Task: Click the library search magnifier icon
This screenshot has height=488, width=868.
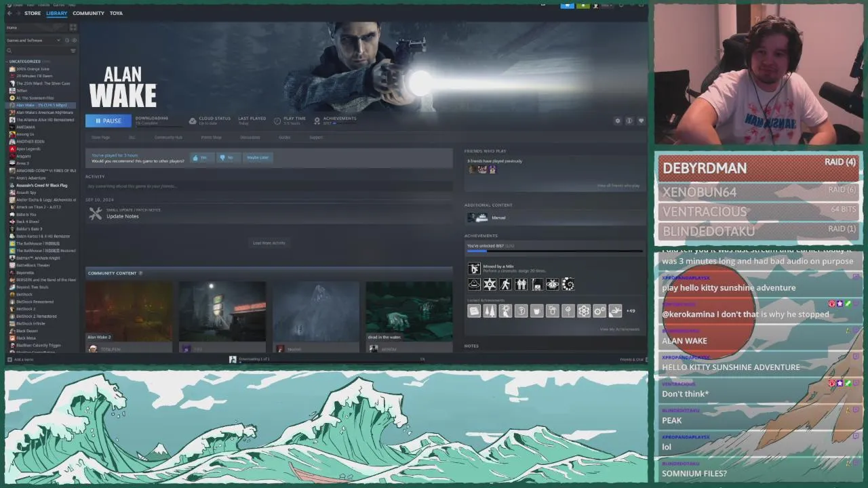Action: click(9, 50)
